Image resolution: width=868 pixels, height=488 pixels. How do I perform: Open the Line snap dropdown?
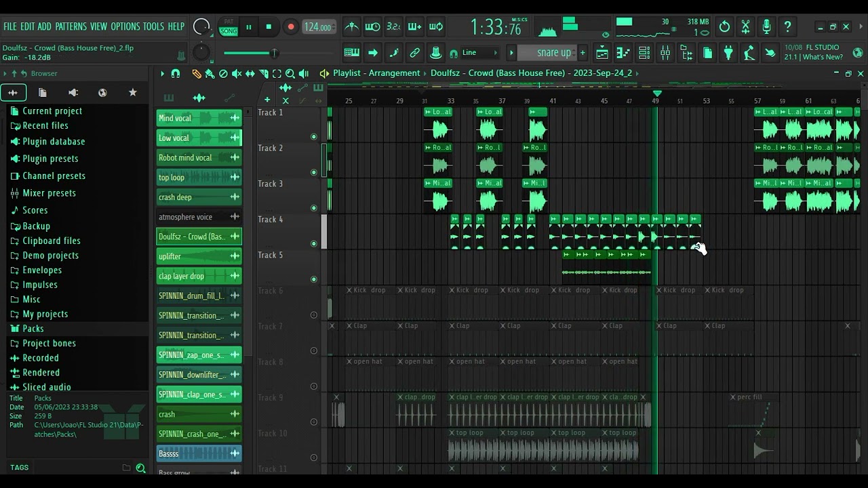pos(480,53)
